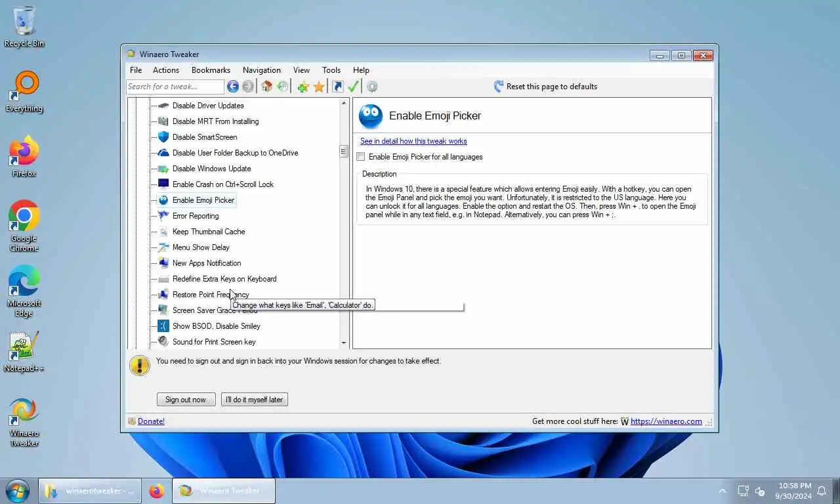Select Redefine Extra Keys on Keyboard
Viewport: 840px width, 504px height.
pos(224,279)
